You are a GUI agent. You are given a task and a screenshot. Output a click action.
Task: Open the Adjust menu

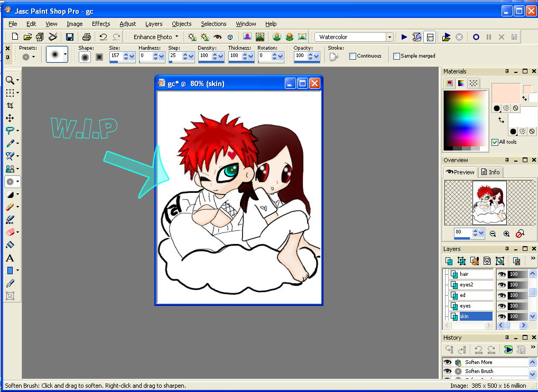coord(128,24)
